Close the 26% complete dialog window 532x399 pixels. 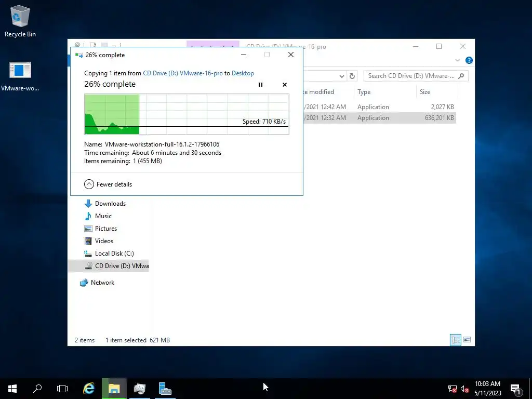pyautogui.click(x=291, y=55)
